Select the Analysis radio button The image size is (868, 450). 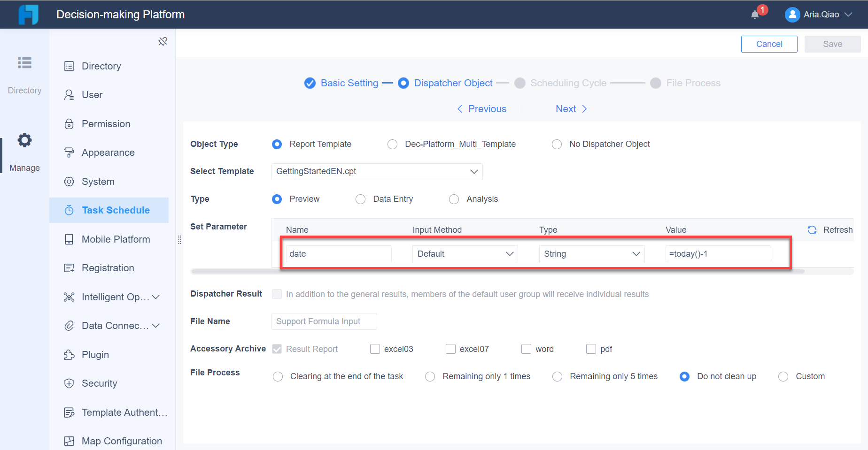point(454,199)
